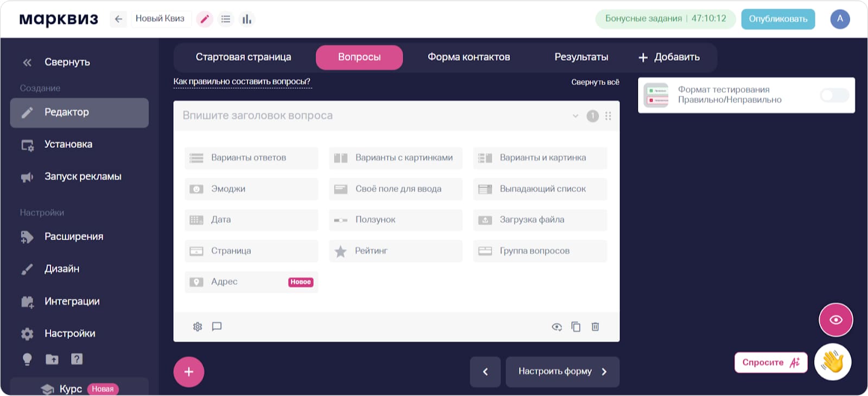The width and height of the screenshot is (868, 396).
Task: Open Запуск рекламы in sidebar
Action: [79, 177]
